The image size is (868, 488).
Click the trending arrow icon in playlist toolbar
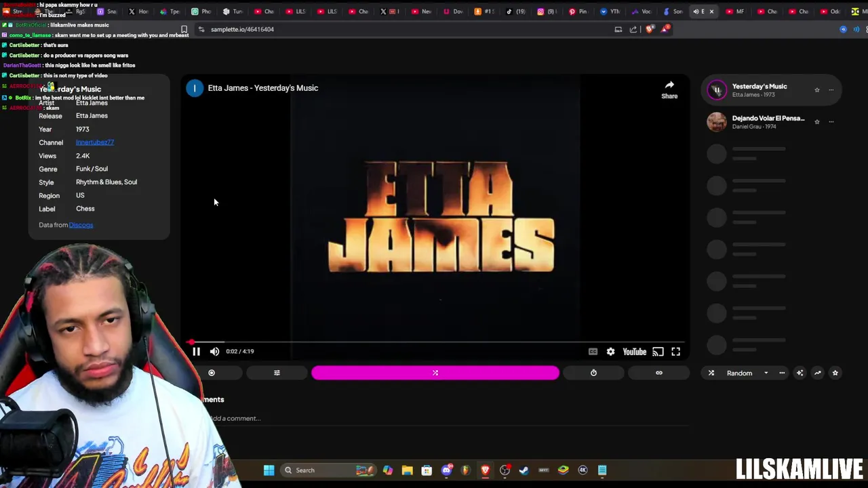[817, 373]
